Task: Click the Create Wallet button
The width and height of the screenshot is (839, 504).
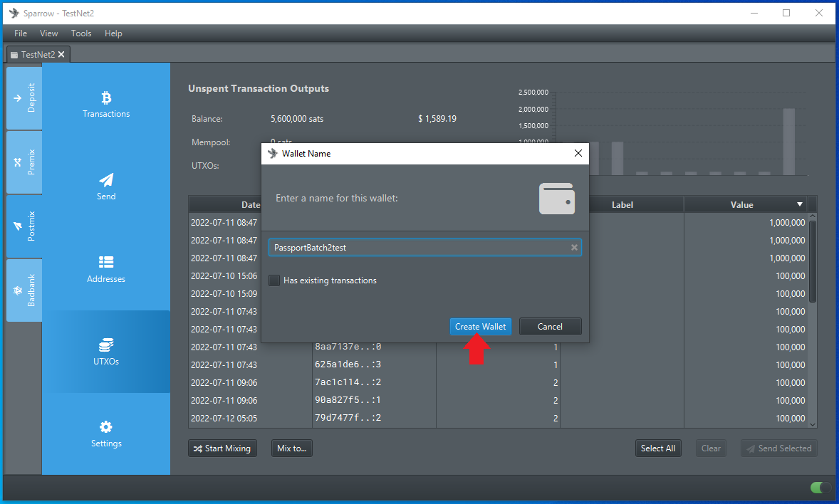Action: [481, 326]
